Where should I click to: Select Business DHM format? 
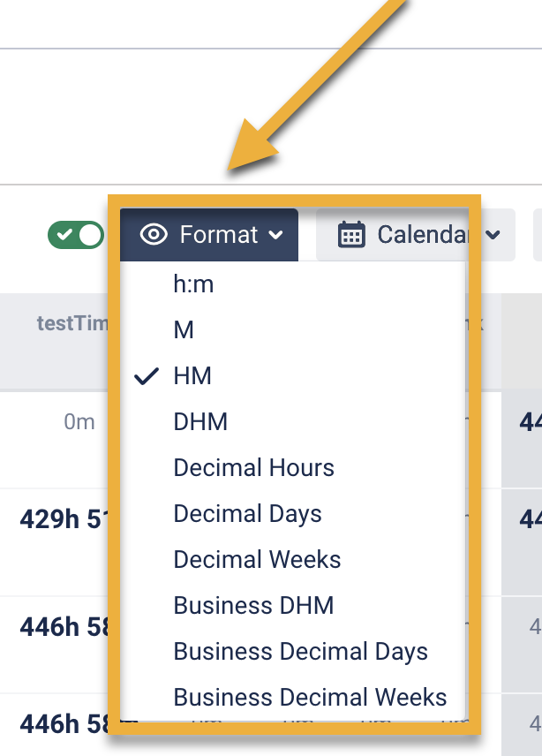253,606
